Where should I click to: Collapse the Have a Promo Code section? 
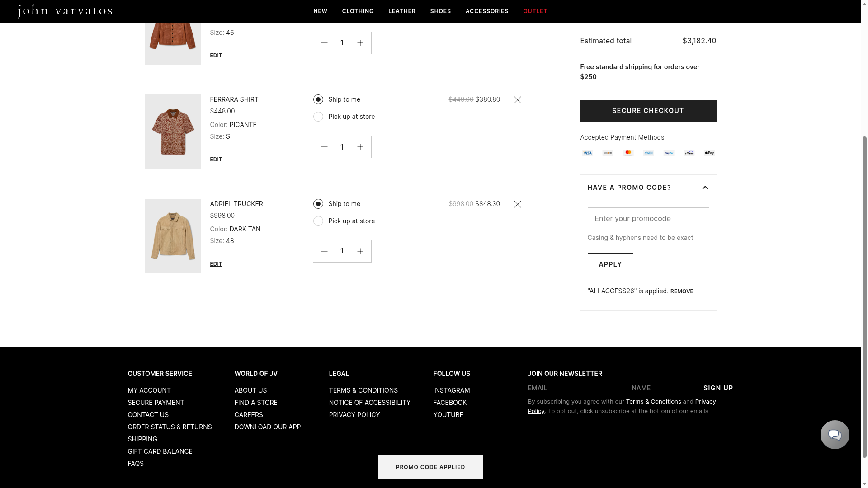pos(705,188)
